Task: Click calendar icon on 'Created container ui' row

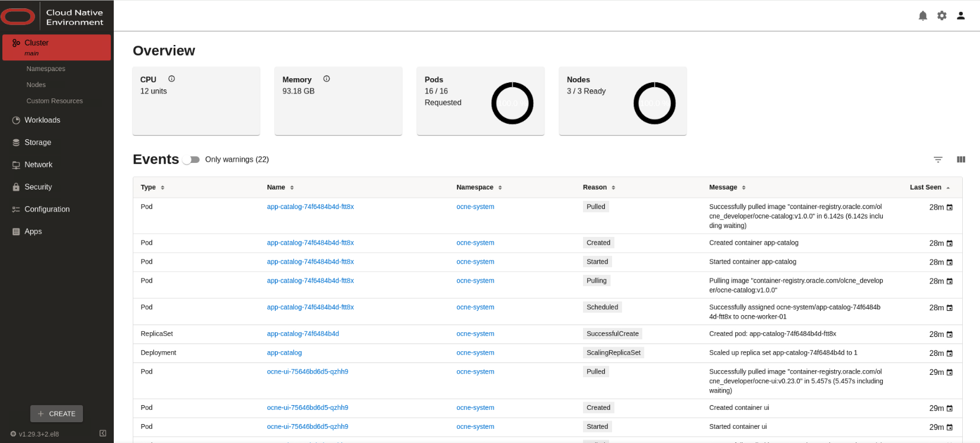Action: [x=950, y=408]
